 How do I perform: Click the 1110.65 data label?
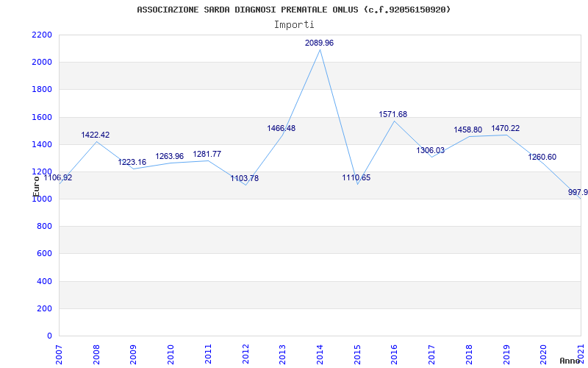(356, 177)
